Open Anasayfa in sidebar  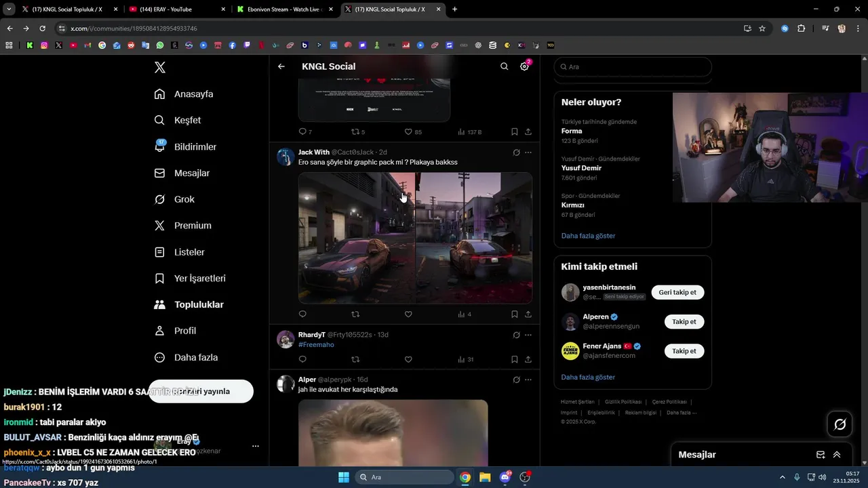tap(184, 94)
